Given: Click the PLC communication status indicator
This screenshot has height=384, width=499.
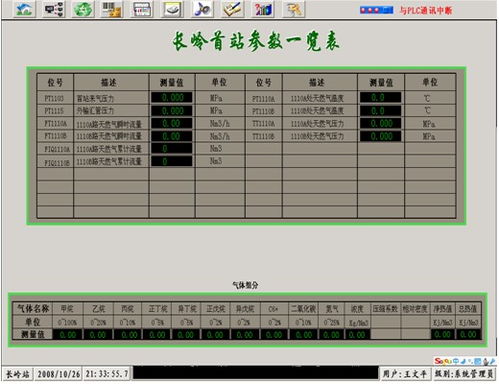Looking at the screenshot, I should pyautogui.click(x=376, y=10).
